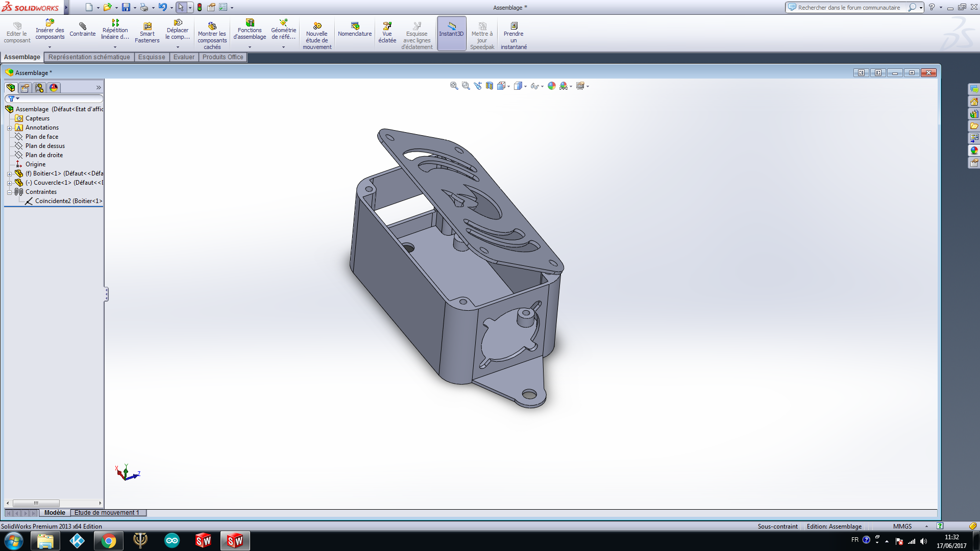This screenshot has height=551, width=980.
Task: Open Géométrie de référence dropdown arrow
Action: [283, 47]
